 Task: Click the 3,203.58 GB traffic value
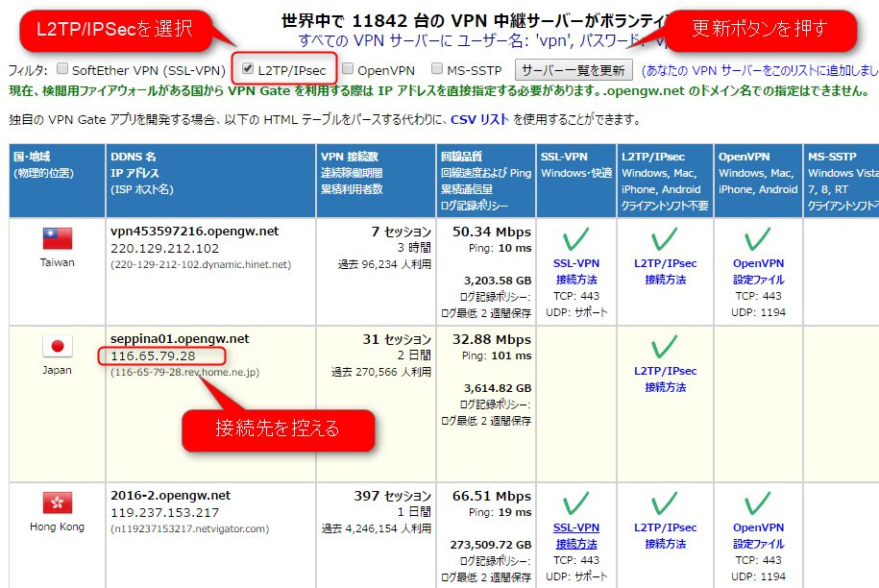coord(498,281)
